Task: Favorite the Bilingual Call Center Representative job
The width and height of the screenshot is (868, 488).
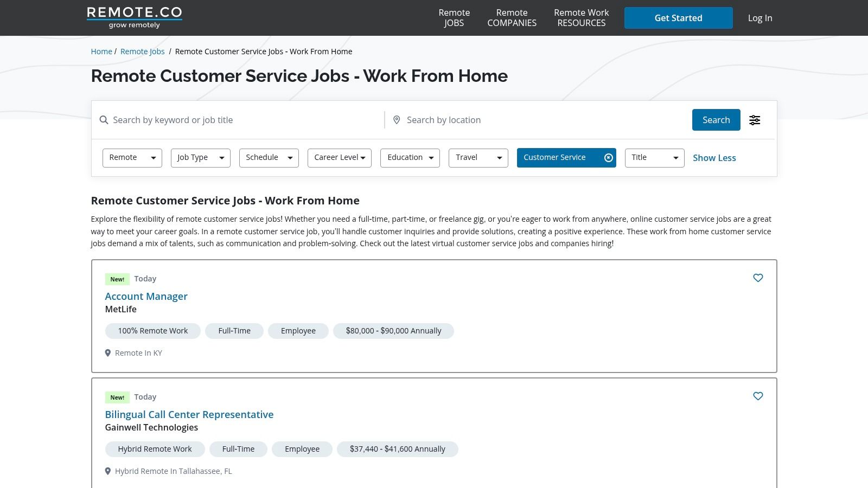Action: tap(758, 396)
